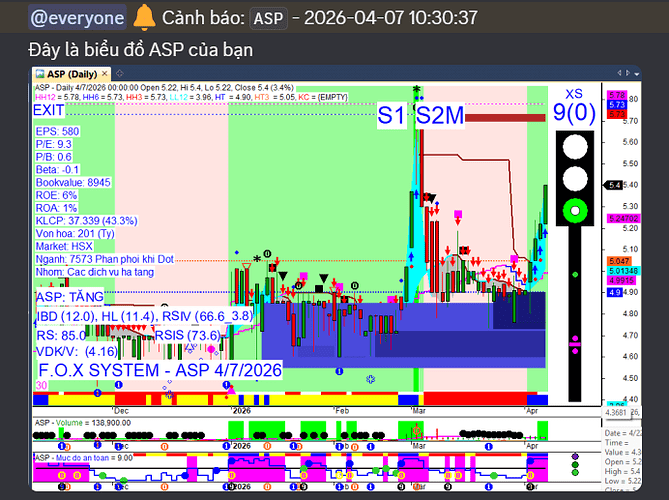Image resolution: width=669 pixels, height=500 pixels.
Task: Click the P/E: 9.3 value
Action: pyautogui.click(x=53, y=144)
